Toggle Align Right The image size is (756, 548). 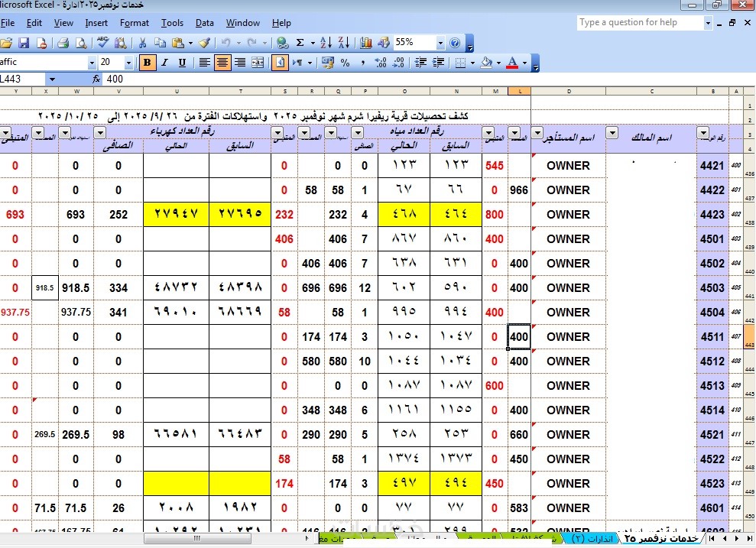(239, 63)
